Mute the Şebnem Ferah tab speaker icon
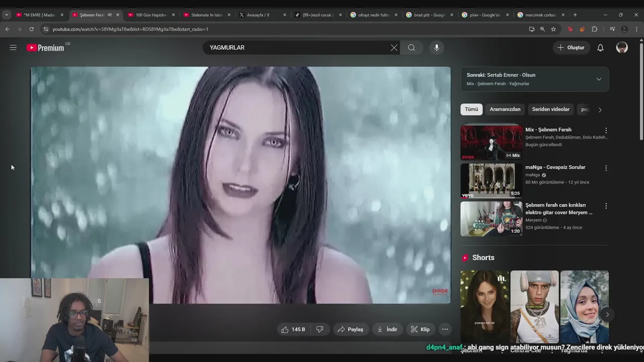The height and width of the screenshot is (362, 644). click(110, 15)
